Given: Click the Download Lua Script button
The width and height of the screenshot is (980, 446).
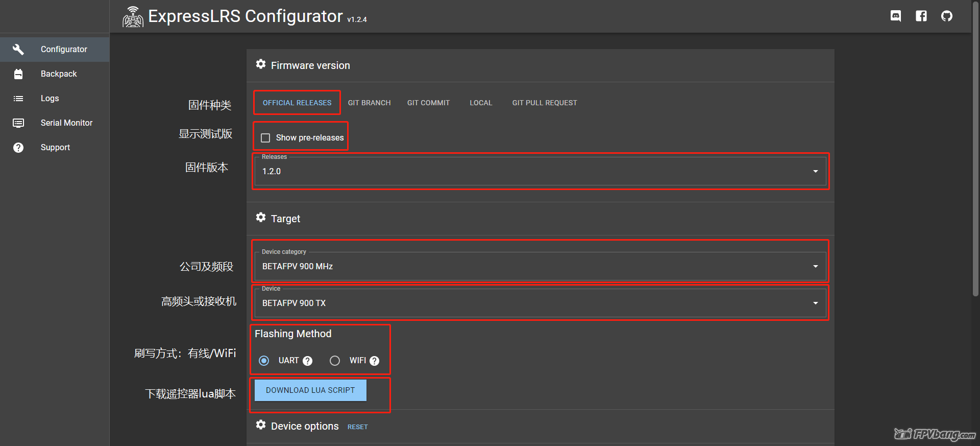Looking at the screenshot, I should tap(310, 390).
